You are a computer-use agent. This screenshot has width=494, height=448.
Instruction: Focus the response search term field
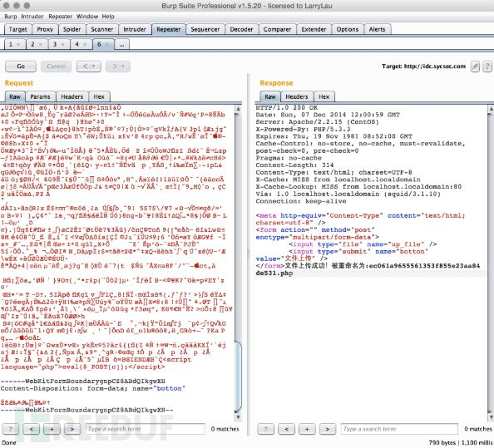coord(399,429)
